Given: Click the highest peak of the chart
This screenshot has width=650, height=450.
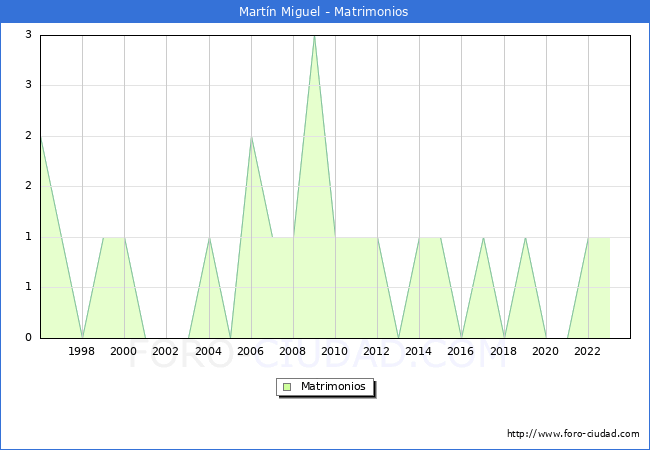Looking at the screenshot, I should pos(314,36).
